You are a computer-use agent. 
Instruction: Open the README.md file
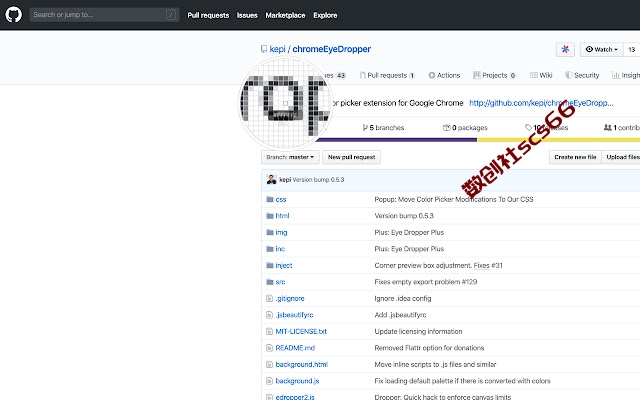point(295,348)
